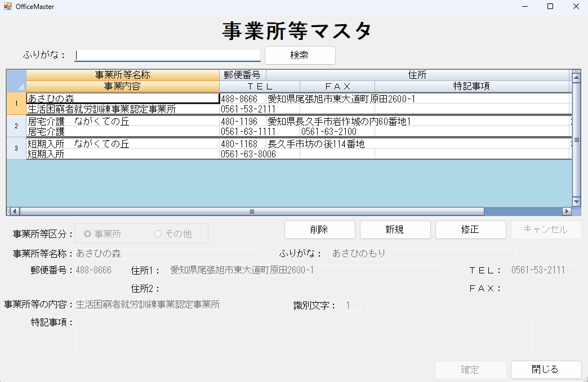Click the 新規 new record button
This screenshot has width=588, height=382.
(x=395, y=230)
